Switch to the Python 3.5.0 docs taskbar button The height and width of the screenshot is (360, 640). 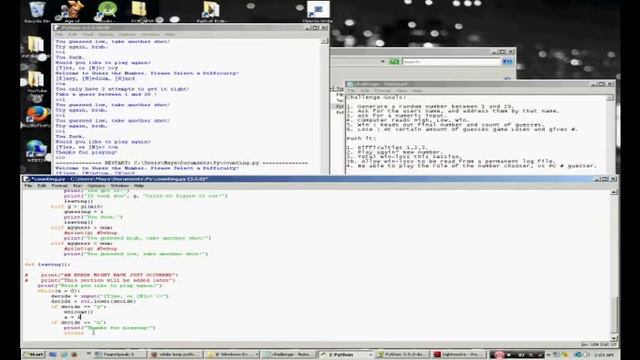pyautogui.click(x=402, y=354)
